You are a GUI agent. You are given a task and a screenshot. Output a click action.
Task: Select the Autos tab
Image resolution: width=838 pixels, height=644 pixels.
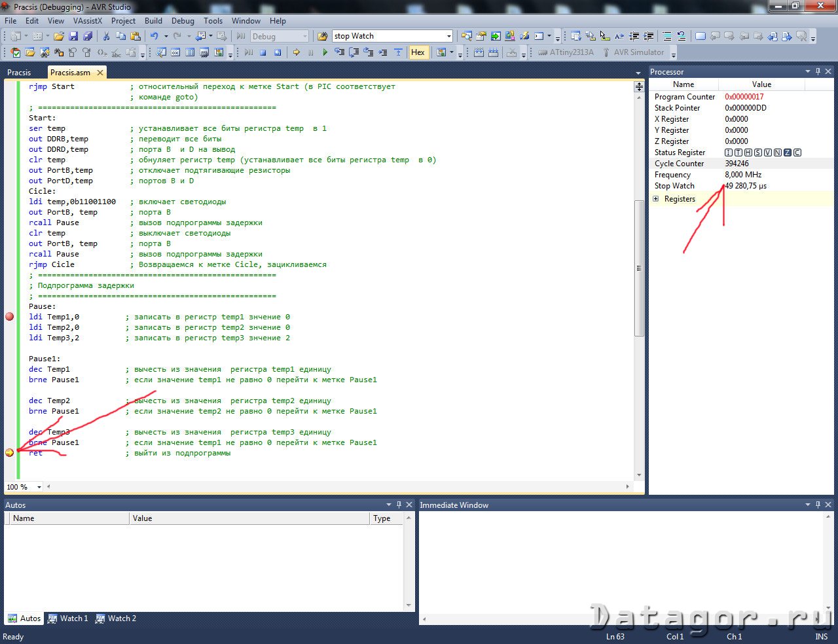(24, 618)
